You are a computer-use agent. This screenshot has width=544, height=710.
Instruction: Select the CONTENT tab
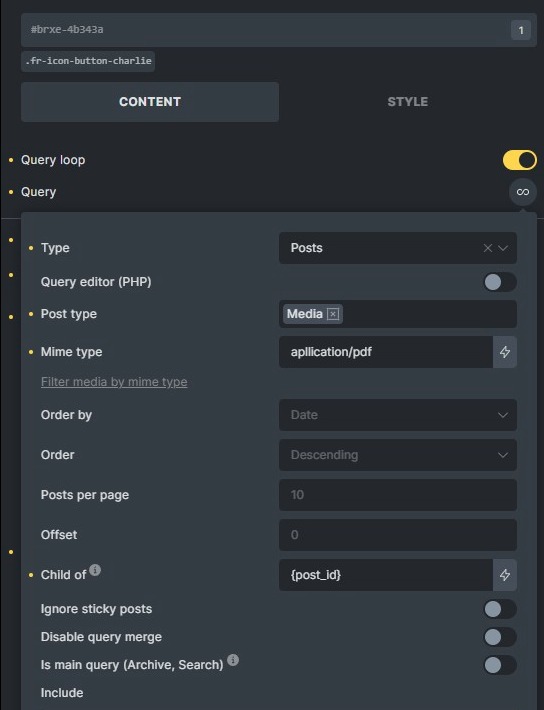coord(150,102)
